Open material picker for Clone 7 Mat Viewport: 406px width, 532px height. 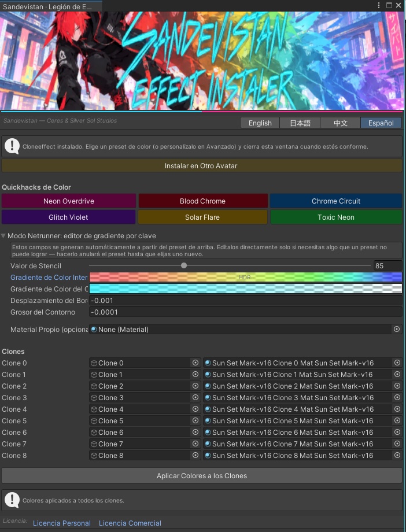(x=397, y=444)
